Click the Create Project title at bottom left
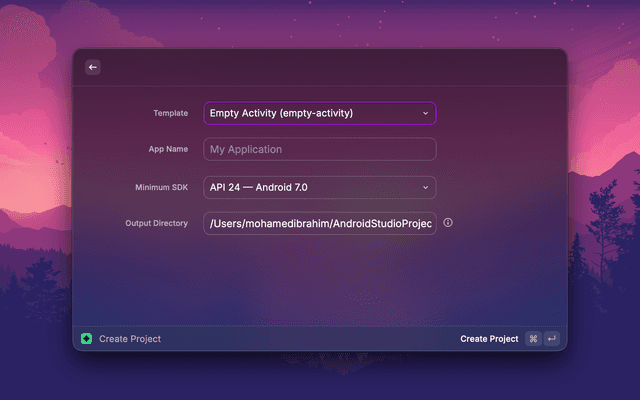Viewport: 640px width, 400px height. 130,339
